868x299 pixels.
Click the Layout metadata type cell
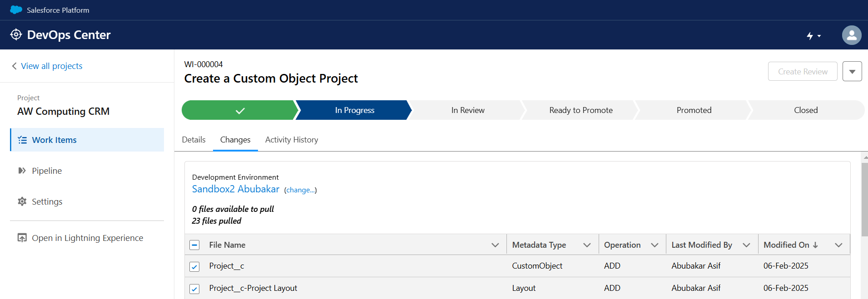coord(524,288)
